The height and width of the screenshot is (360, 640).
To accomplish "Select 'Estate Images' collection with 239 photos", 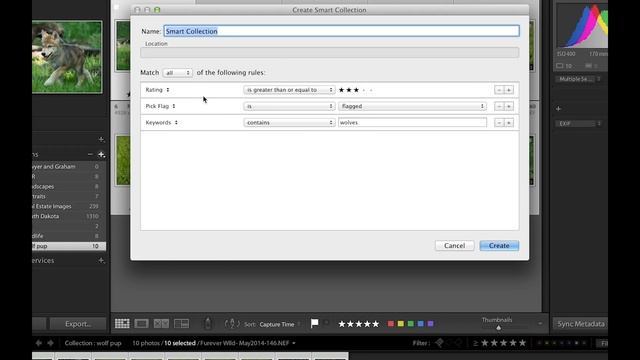I will click(x=69, y=207).
